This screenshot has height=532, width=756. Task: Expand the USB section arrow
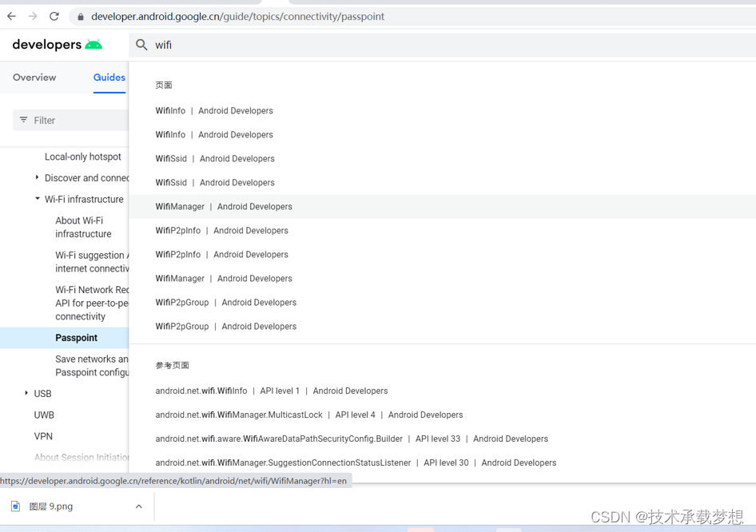tap(26, 393)
